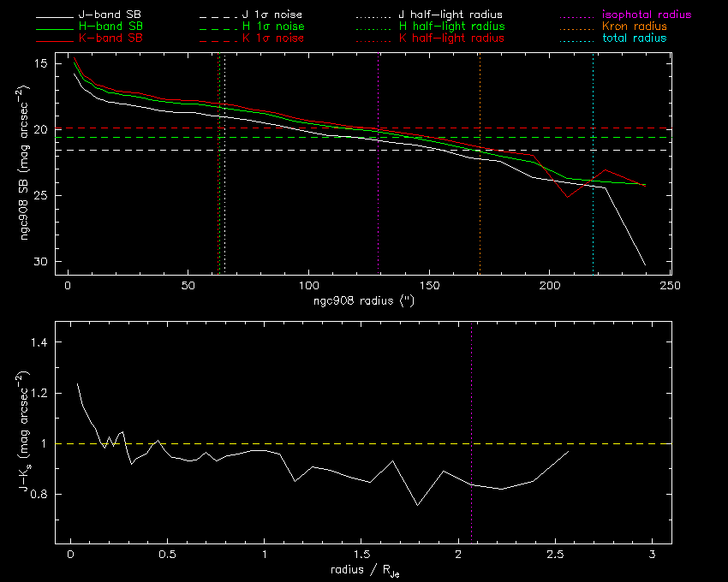Select the K half-light radius legend label
This screenshot has width=728, height=582.
(x=451, y=39)
